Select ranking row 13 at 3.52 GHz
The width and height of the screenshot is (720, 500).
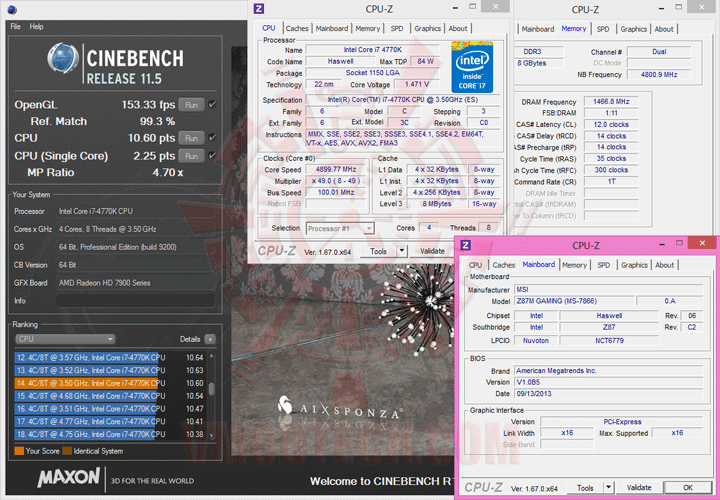pos(109,371)
